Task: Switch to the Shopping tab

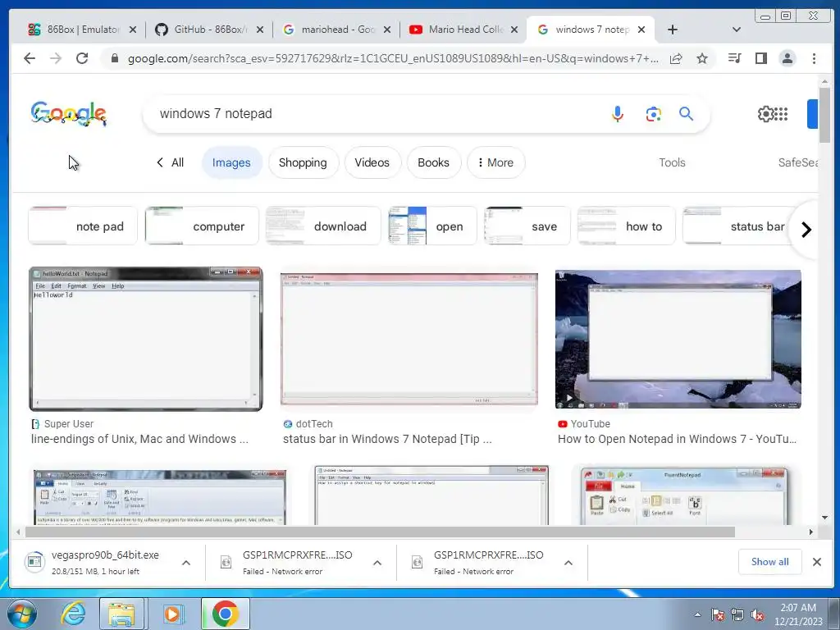Action: 303,162
